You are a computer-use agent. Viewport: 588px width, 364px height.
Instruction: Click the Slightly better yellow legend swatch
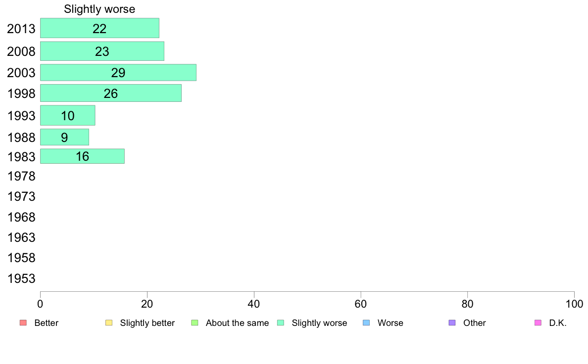click(x=109, y=323)
